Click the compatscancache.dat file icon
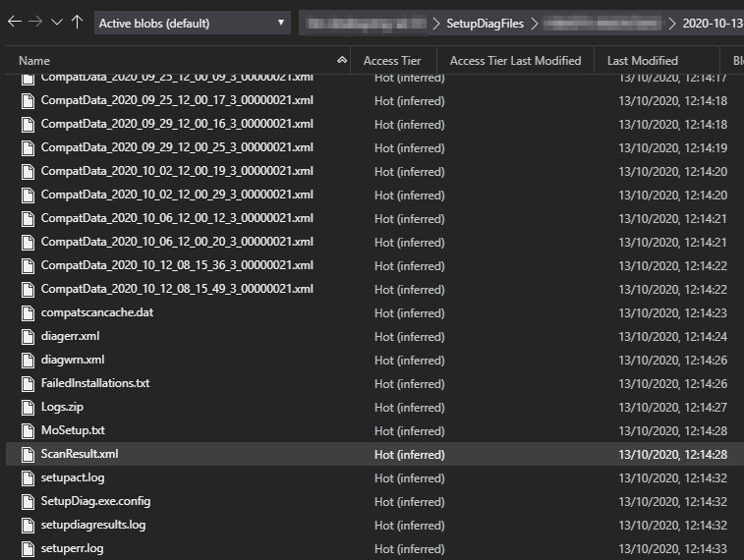This screenshot has height=560, width=744. coord(28,312)
